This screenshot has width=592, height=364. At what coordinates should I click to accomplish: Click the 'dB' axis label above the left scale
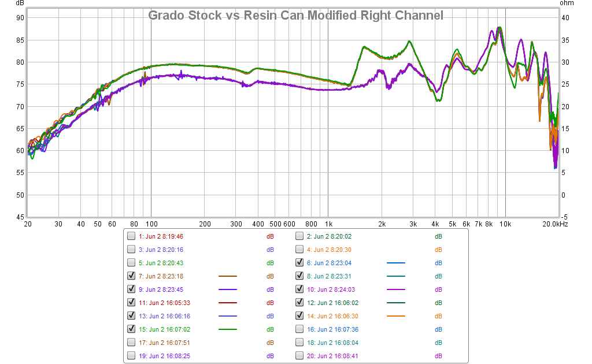(20, 3)
